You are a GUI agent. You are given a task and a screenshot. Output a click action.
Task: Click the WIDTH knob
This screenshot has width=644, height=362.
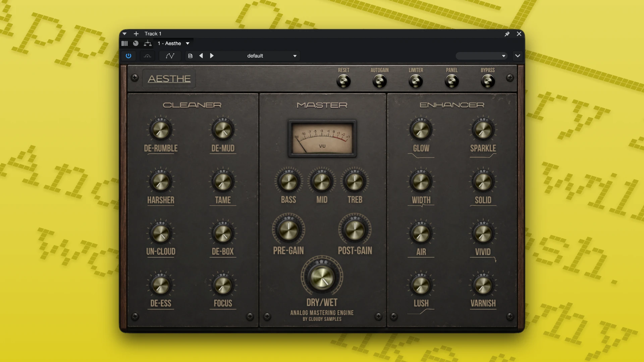click(x=421, y=182)
